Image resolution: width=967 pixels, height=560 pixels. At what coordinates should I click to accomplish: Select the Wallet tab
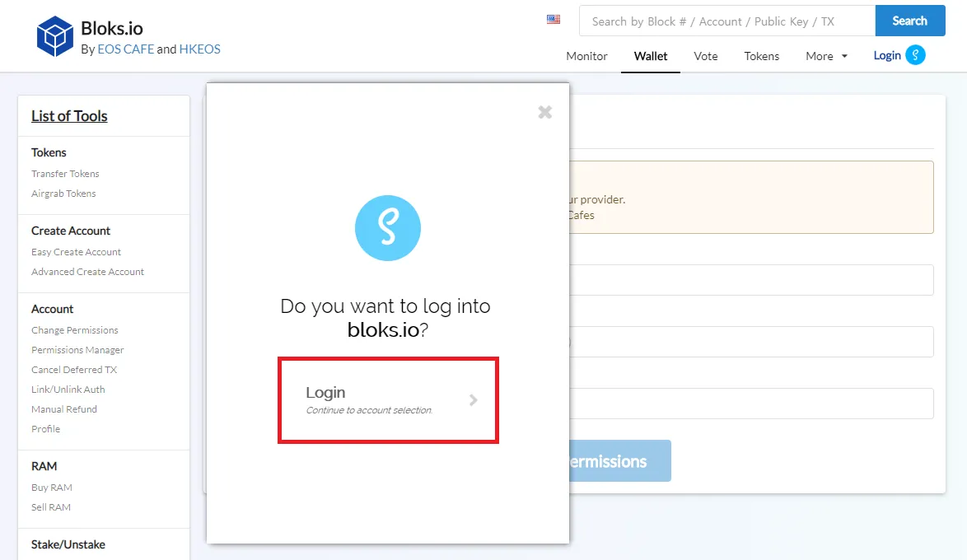click(x=651, y=56)
